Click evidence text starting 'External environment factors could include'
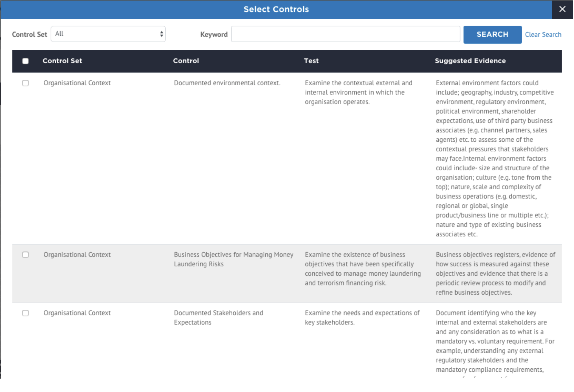This screenshot has width=574, height=392. coord(494,159)
